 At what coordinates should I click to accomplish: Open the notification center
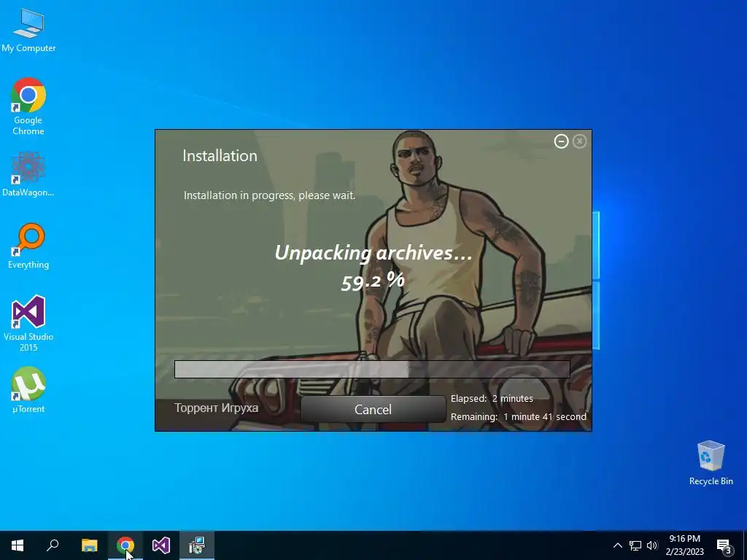724,545
